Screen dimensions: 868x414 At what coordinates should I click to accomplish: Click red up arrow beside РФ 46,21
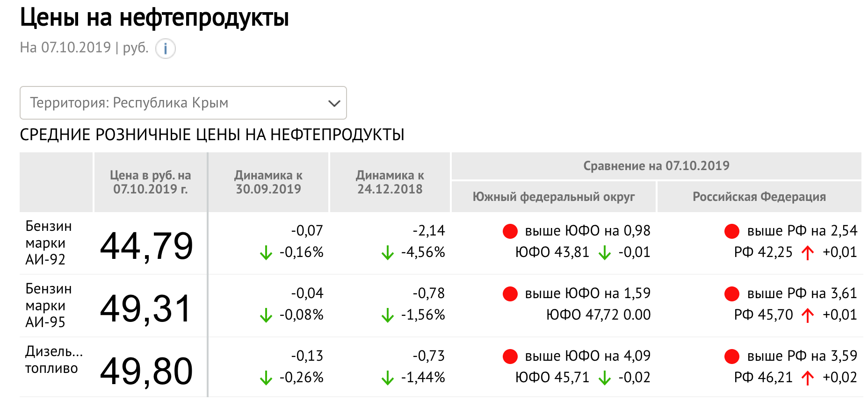[808, 378]
